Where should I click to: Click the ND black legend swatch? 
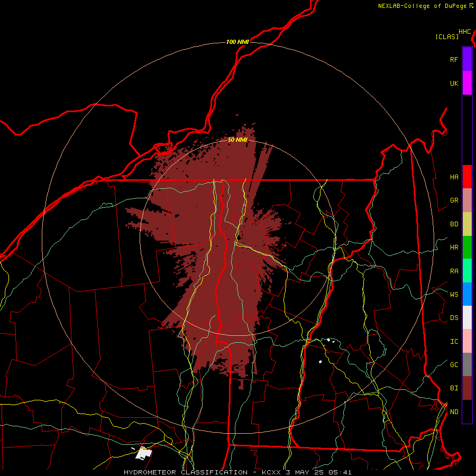click(x=467, y=411)
